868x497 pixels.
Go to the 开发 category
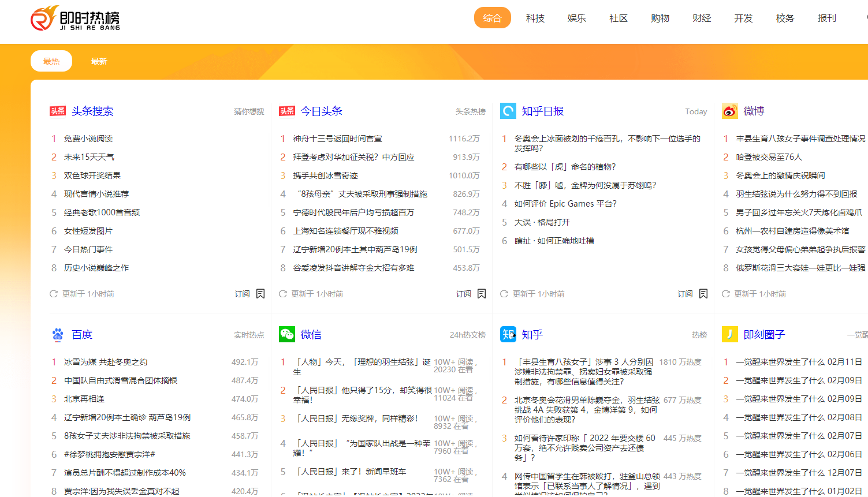(743, 18)
